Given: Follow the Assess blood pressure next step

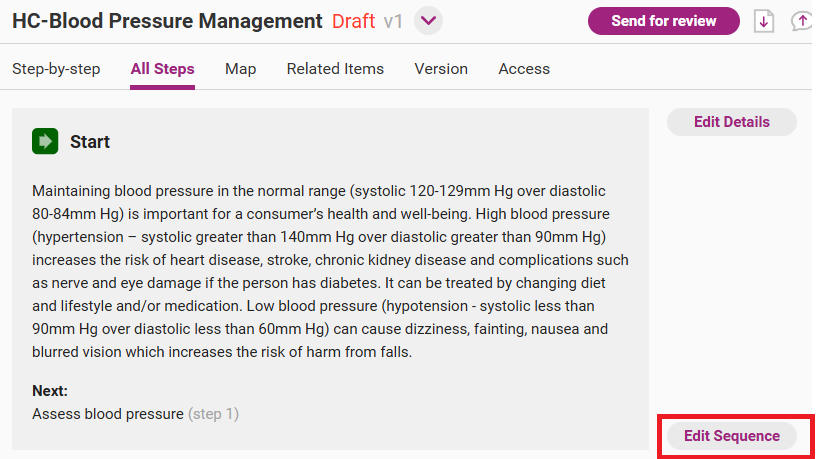Looking at the screenshot, I should [x=108, y=413].
